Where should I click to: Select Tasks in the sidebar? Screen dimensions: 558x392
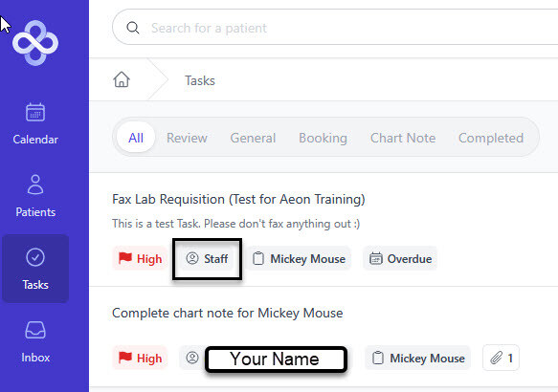pos(35,269)
